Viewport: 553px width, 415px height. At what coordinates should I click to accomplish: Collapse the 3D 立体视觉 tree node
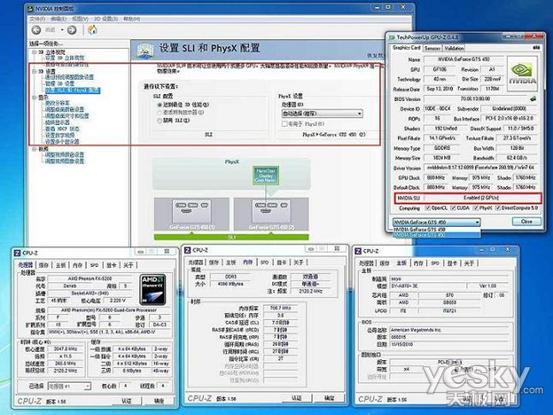[x=35, y=52]
